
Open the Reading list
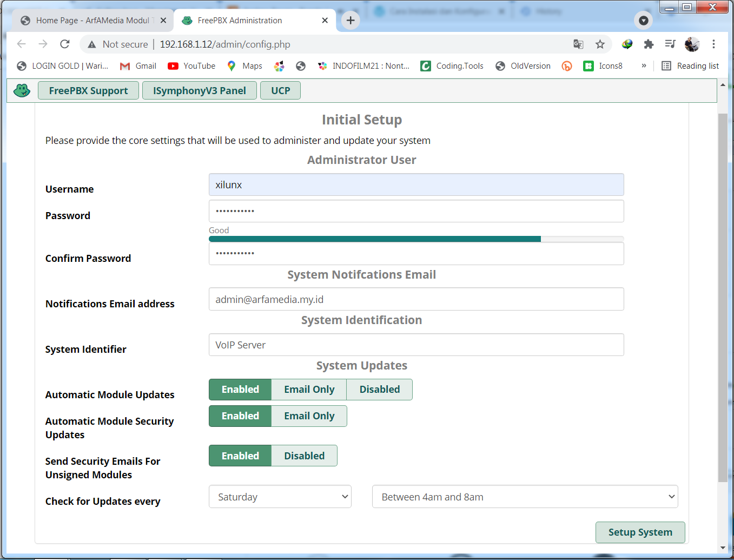690,66
